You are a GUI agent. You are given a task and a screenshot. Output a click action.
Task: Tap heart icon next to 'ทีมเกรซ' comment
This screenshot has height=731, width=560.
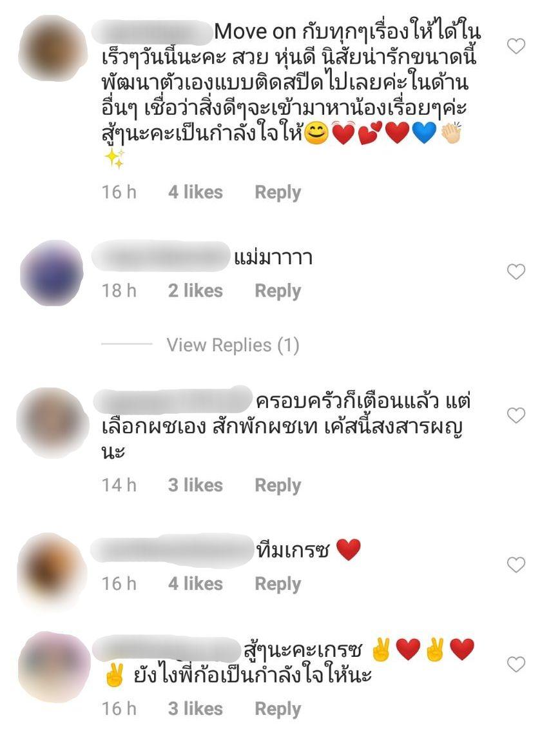[x=516, y=565]
